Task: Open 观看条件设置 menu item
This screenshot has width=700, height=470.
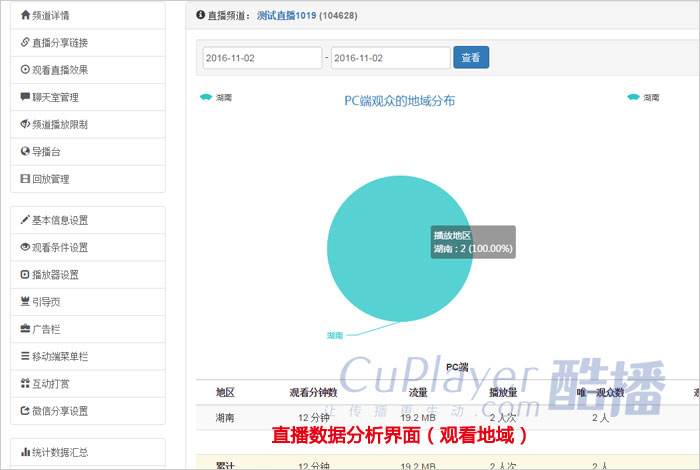Action: coord(88,247)
